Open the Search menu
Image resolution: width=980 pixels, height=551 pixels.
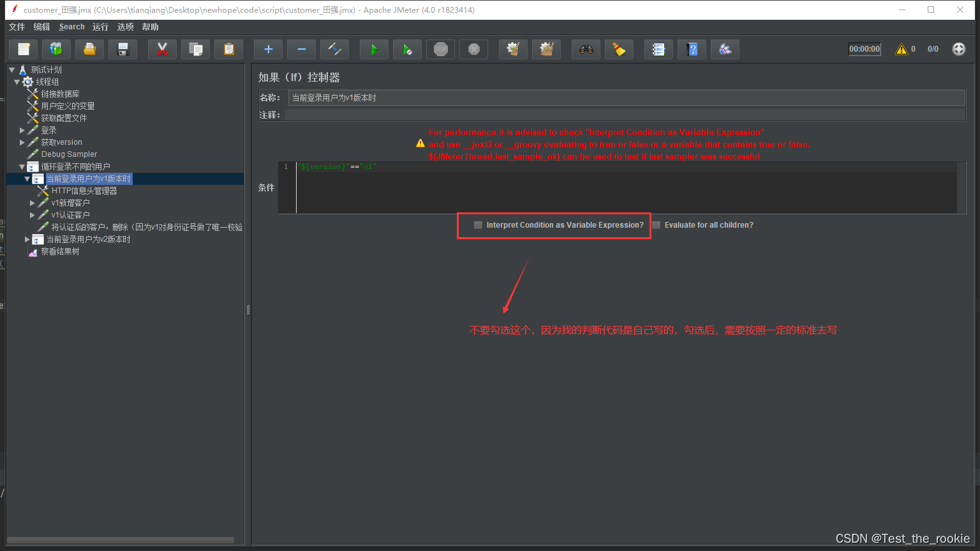pos(71,27)
